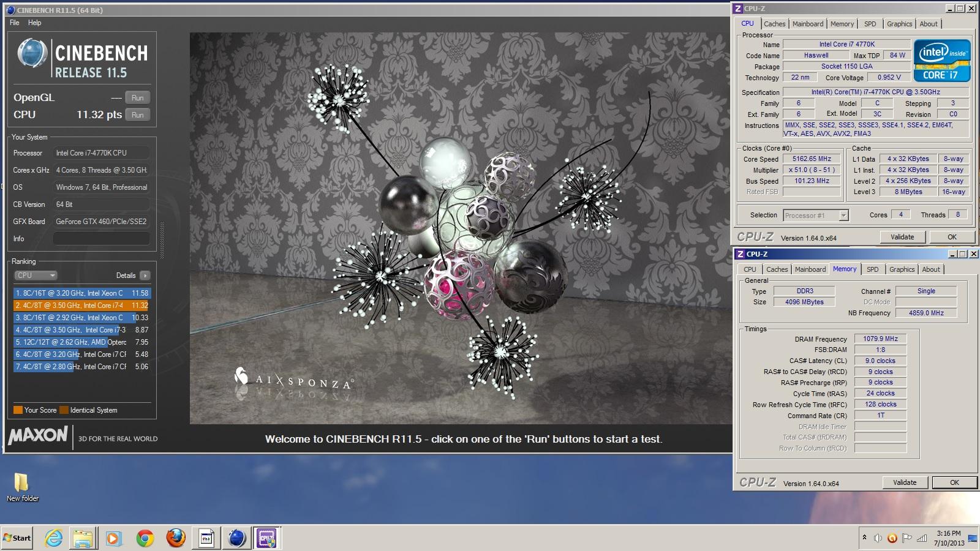Open Google Chrome from the taskbar
This screenshot has height=551, width=980.
tap(145, 538)
